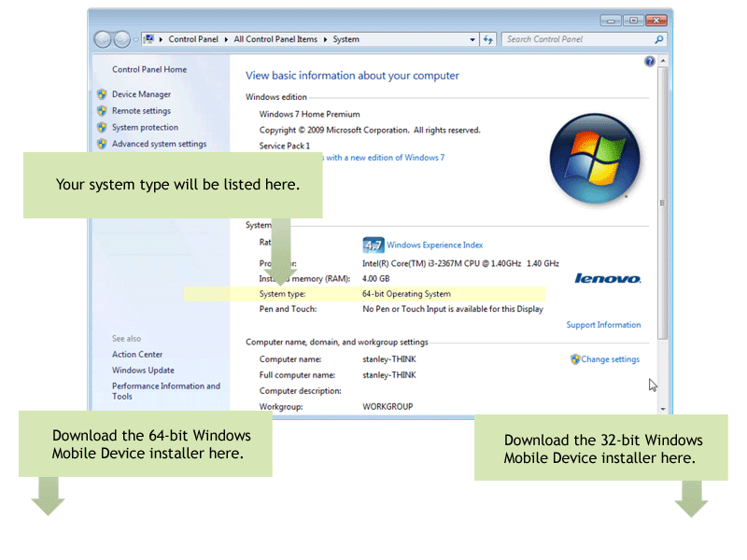Click Intel Core i3-2367M processor text

pyautogui.click(x=460, y=263)
